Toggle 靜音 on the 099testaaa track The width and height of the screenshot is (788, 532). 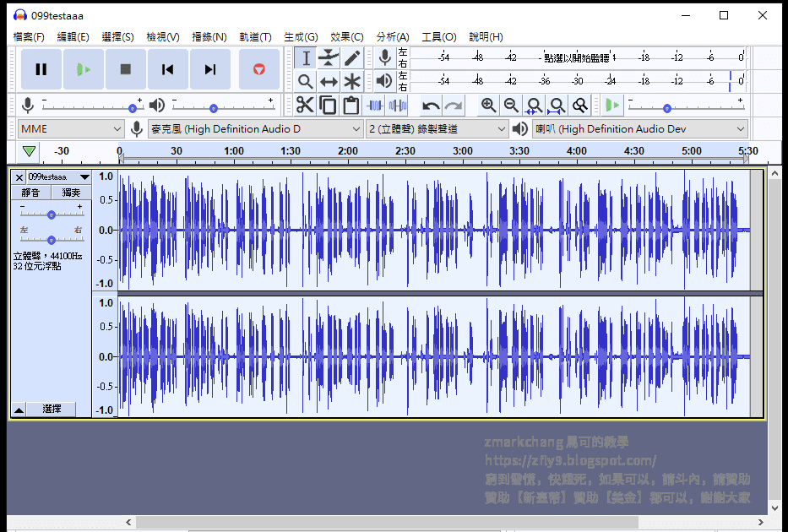[x=31, y=193]
